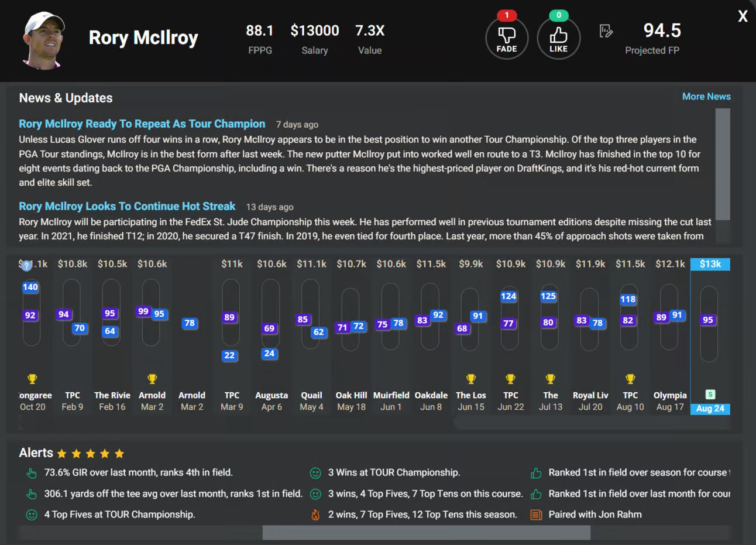Image resolution: width=756 pixels, height=545 pixels.
Task: Click the 'Paired with Jon Rahm' alert text
Action: pos(595,515)
